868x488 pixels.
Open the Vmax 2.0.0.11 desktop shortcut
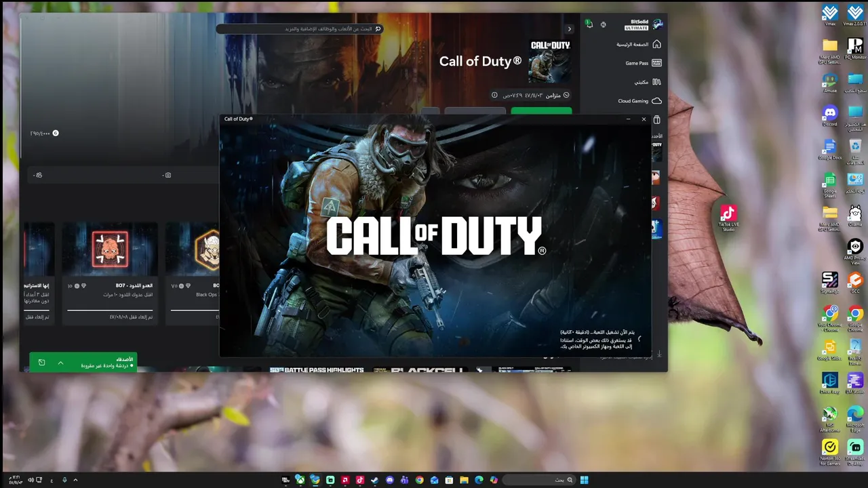[x=856, y=14]
